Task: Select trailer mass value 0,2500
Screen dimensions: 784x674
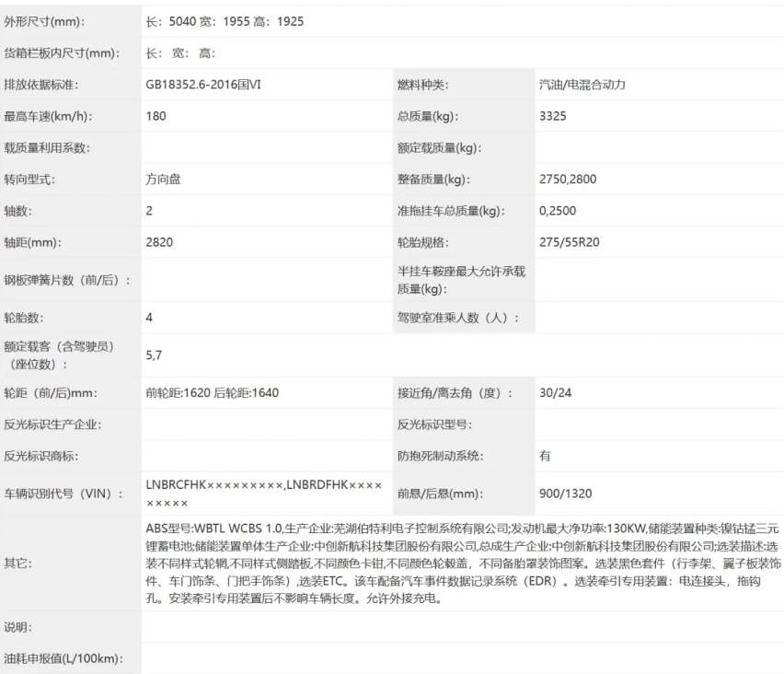Action: tap(558, 211)
